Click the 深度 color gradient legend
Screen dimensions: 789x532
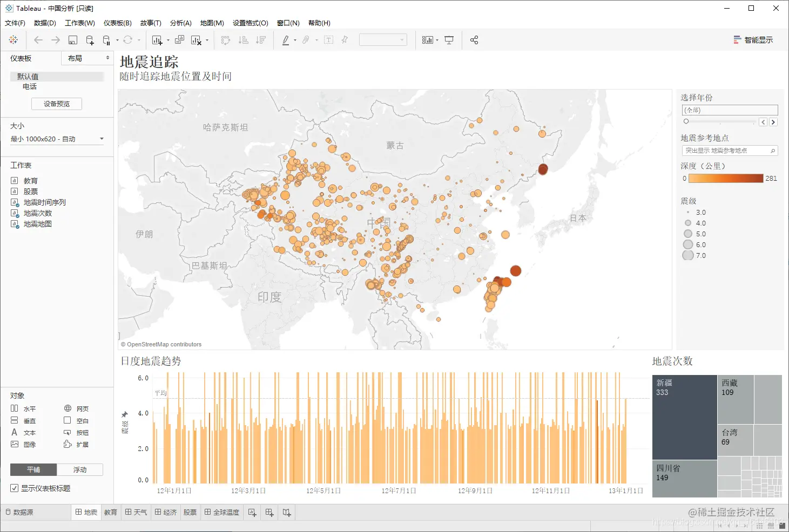click(727, 179)
